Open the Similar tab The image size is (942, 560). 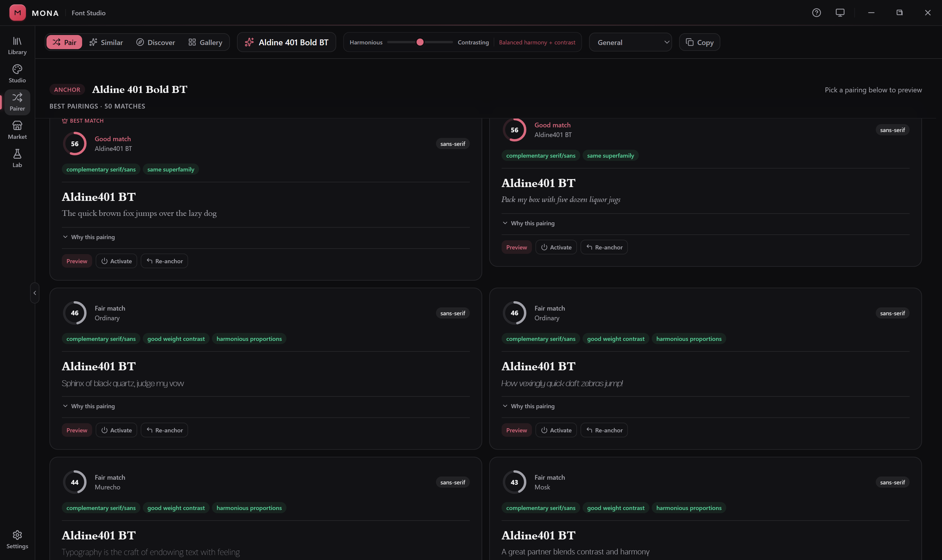106,42
